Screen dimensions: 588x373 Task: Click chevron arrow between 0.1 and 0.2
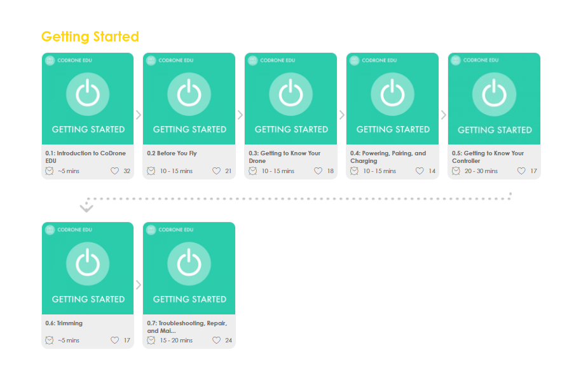click(139, 115)
